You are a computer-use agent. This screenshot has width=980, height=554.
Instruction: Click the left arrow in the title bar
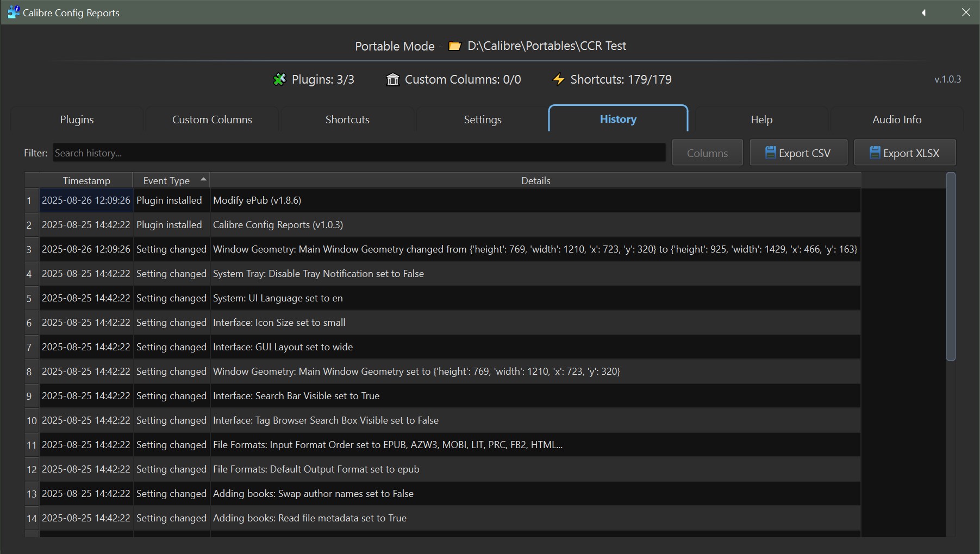pyautogui.click(x=923, y=12)
